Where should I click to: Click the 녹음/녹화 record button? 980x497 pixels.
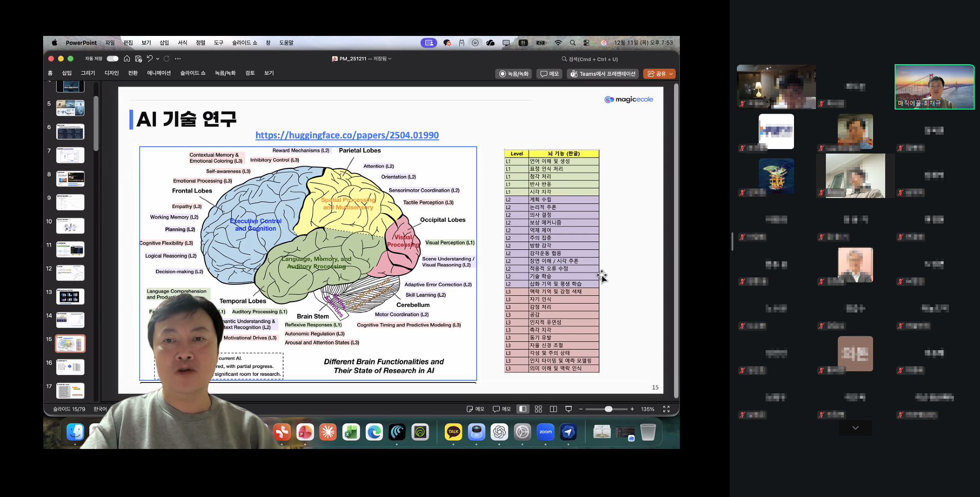pos(514,74)
